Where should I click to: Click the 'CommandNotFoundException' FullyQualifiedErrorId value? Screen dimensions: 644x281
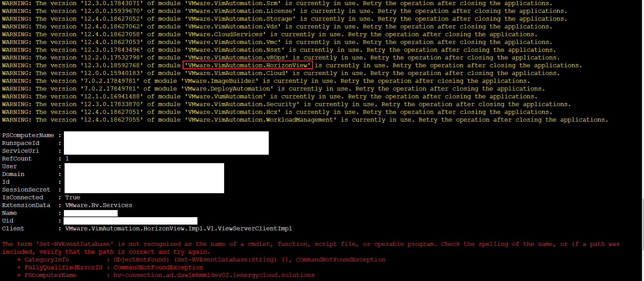coord(158,267)
